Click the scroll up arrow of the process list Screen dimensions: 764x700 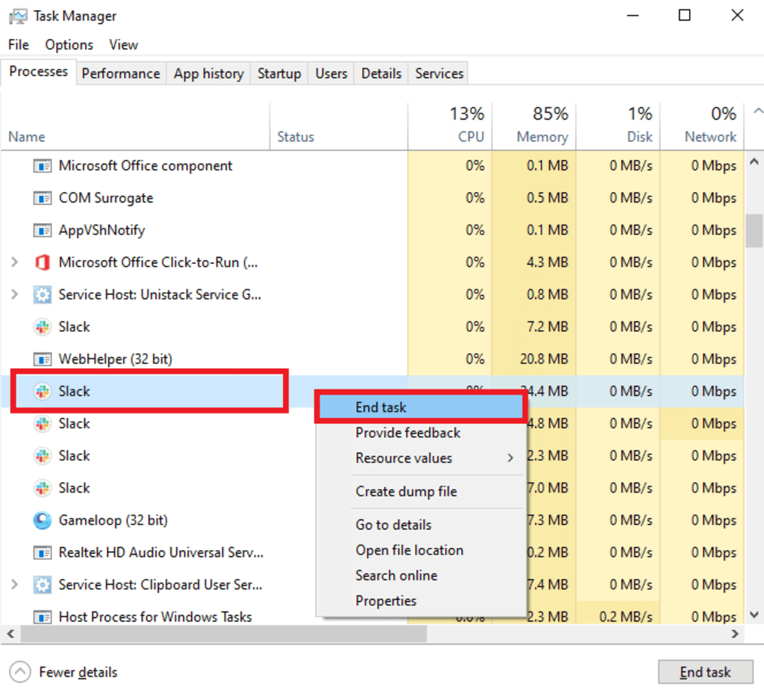(x=754, y=161)
